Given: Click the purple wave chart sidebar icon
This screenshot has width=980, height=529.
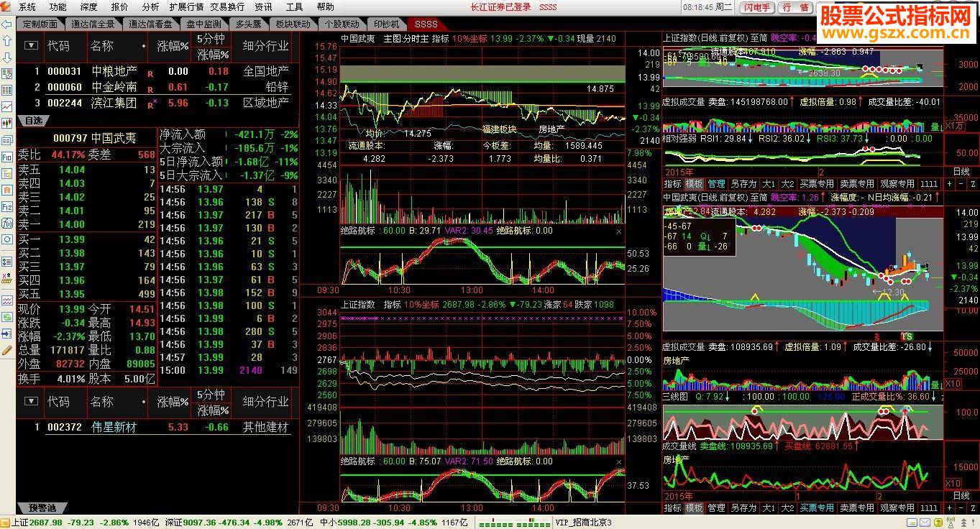Looking at the screenshot, I should [x=8, y=300].
